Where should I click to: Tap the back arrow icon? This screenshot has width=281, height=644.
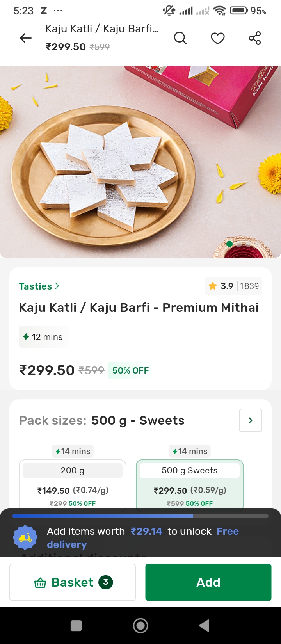26,38
